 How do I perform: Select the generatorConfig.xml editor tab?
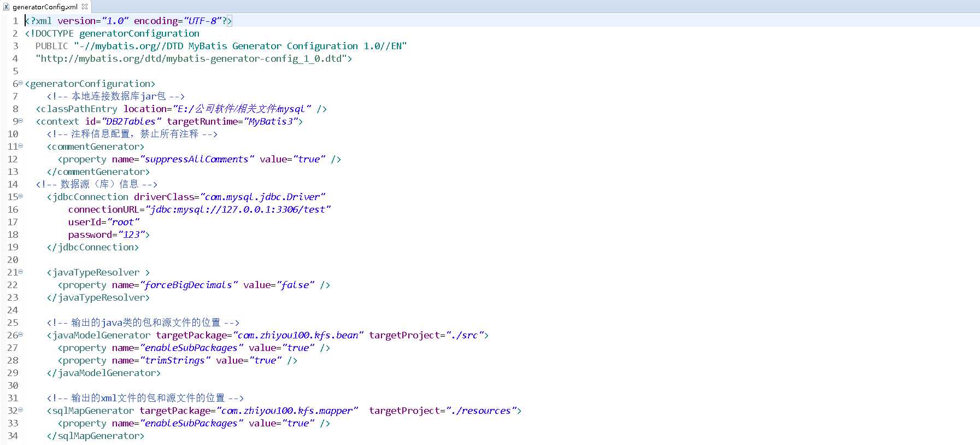pos(45,7)
